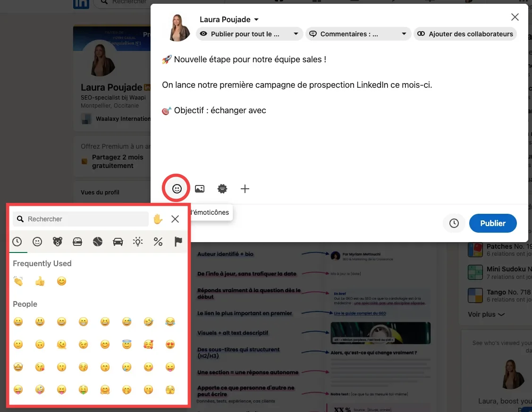Insert the heart-eyes emoji
Image resolution: width=532 pixels, height=412 pixels.
[170, 345]
